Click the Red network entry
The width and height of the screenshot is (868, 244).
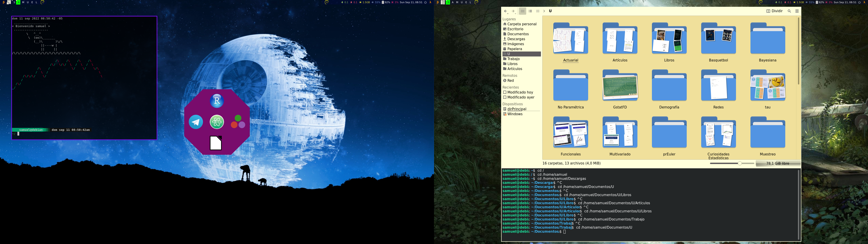coord(510,81)
